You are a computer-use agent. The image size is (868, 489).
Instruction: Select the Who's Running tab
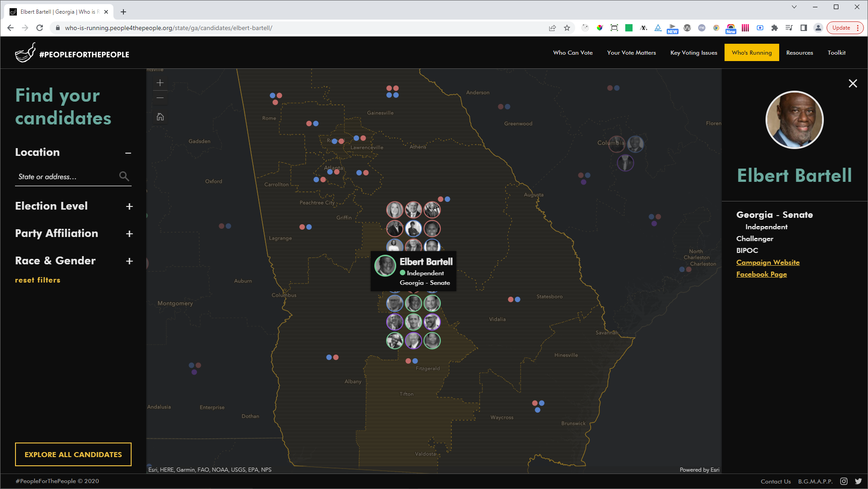click(x=751, y=53)
